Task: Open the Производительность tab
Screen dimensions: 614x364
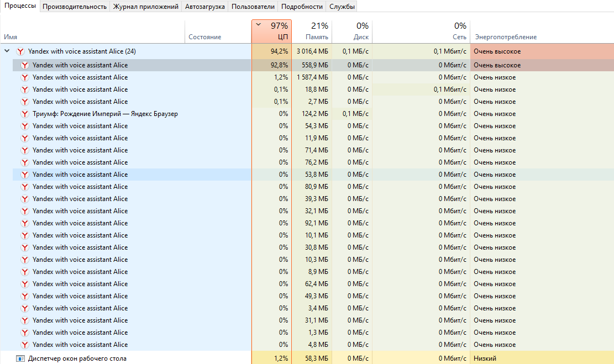Action: 75,7
